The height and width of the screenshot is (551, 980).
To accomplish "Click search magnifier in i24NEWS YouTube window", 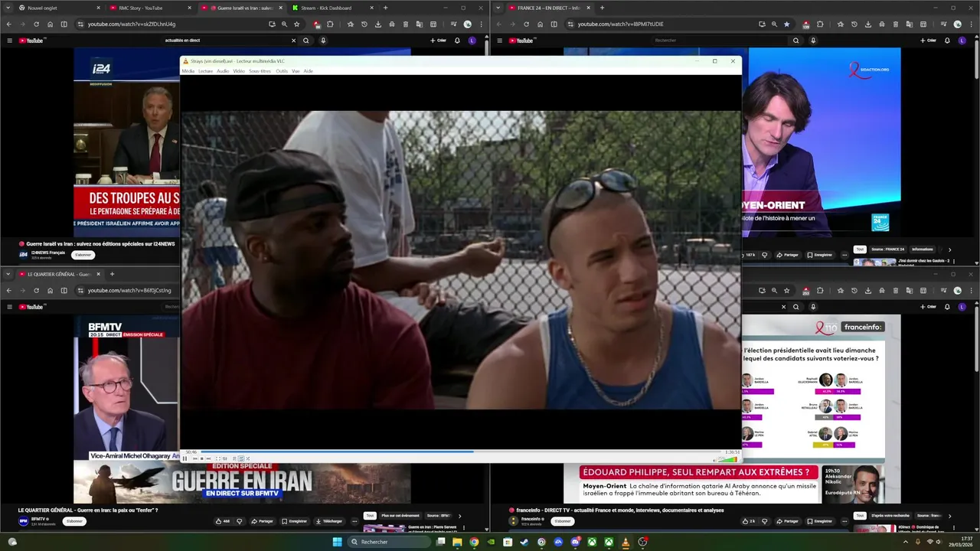I will [306, 41].
